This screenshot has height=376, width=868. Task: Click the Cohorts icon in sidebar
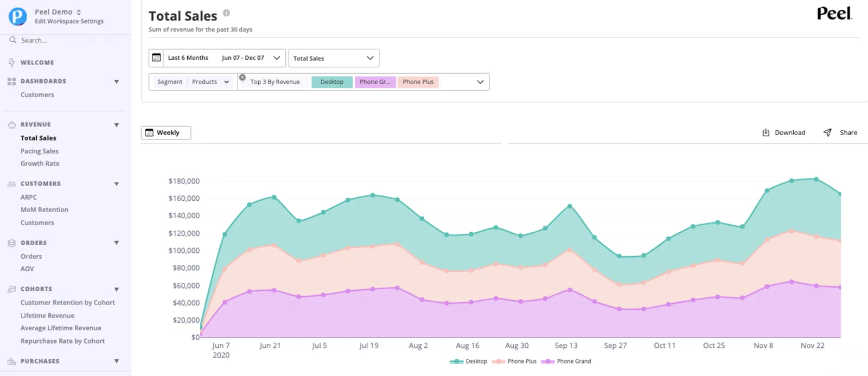pos(11,289)
